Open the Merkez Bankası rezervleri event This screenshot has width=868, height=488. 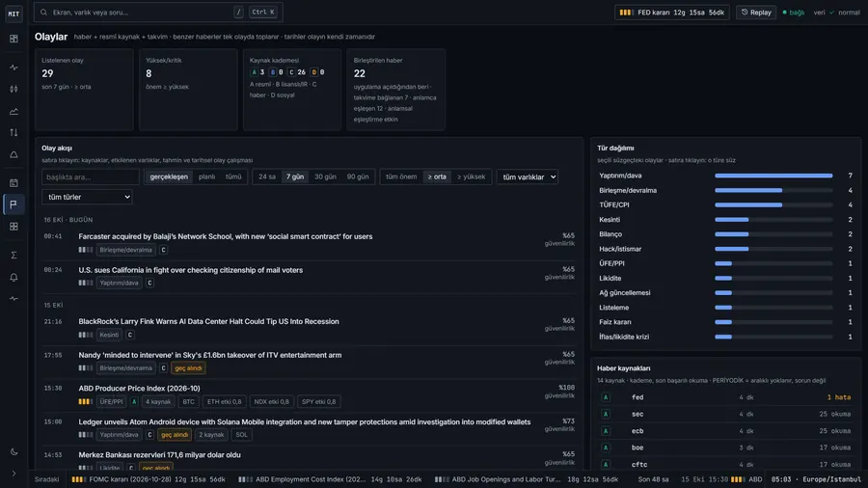pos(309,460)
